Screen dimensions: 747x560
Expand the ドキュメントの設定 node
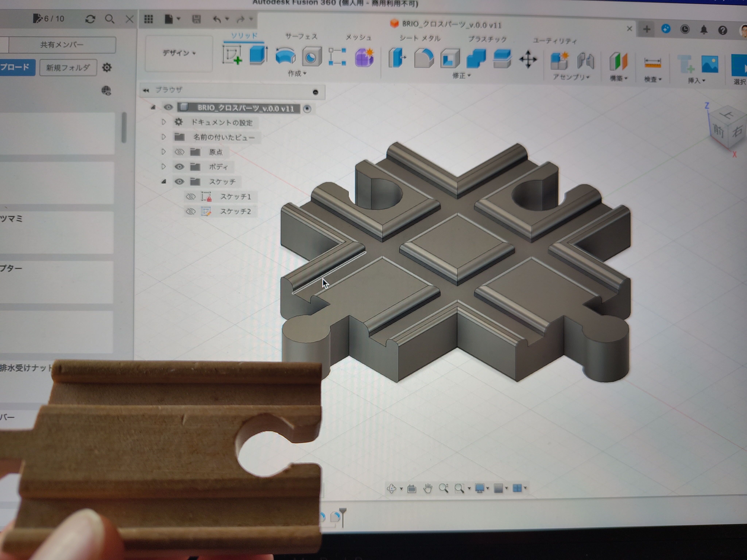(164, 122)
